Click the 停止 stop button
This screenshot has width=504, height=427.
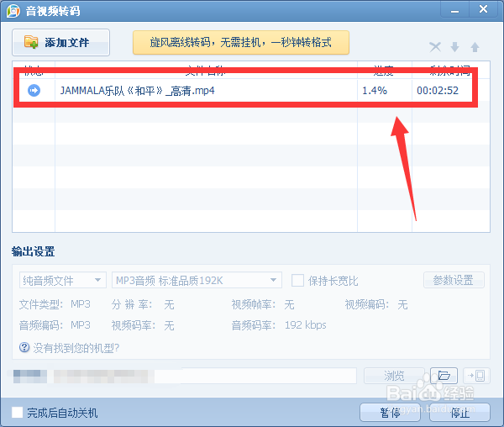(460, 412)
